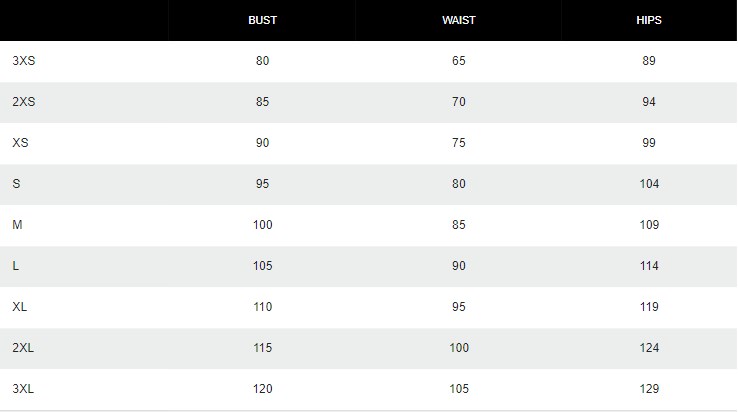Click waist value 100 in 2XL row
The width and height of the screenshot is (738, 412).
459,347
